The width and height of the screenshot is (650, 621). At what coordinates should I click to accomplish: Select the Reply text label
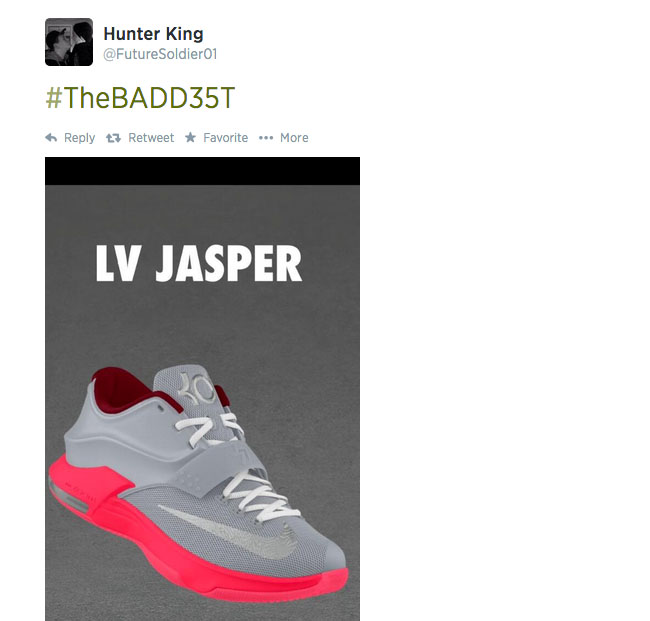80,138
